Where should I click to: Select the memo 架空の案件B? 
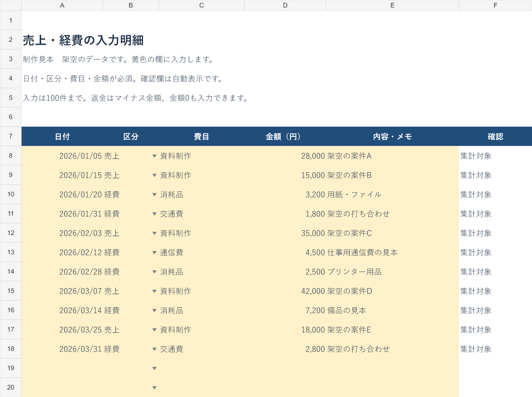click(349, 175)
